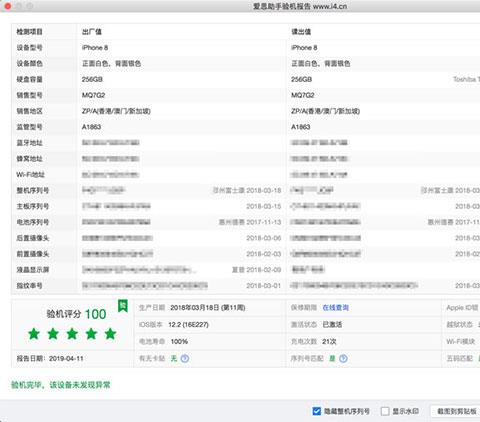480x422 pixels.
Task: Select the 前置摄像头 row label
Action: click(x=33, y=254)
